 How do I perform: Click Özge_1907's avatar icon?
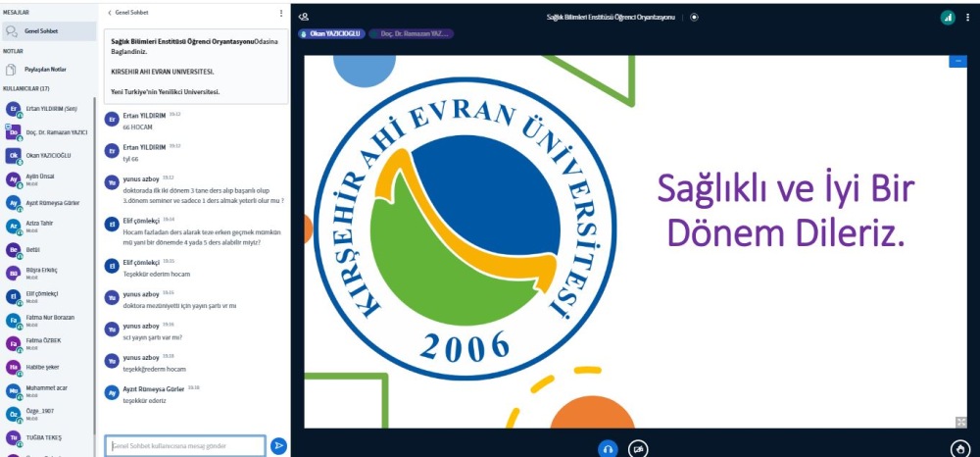coord(13,414)
